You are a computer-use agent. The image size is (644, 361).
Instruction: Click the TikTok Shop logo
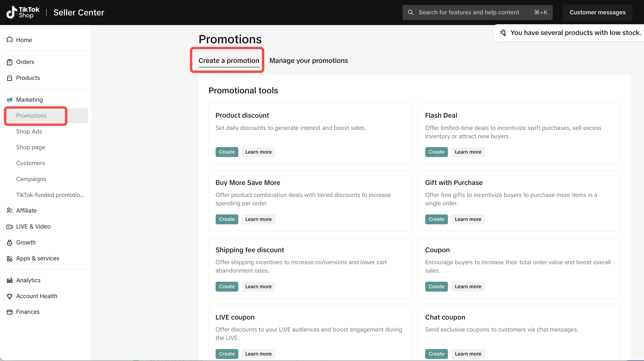point(23,12)
